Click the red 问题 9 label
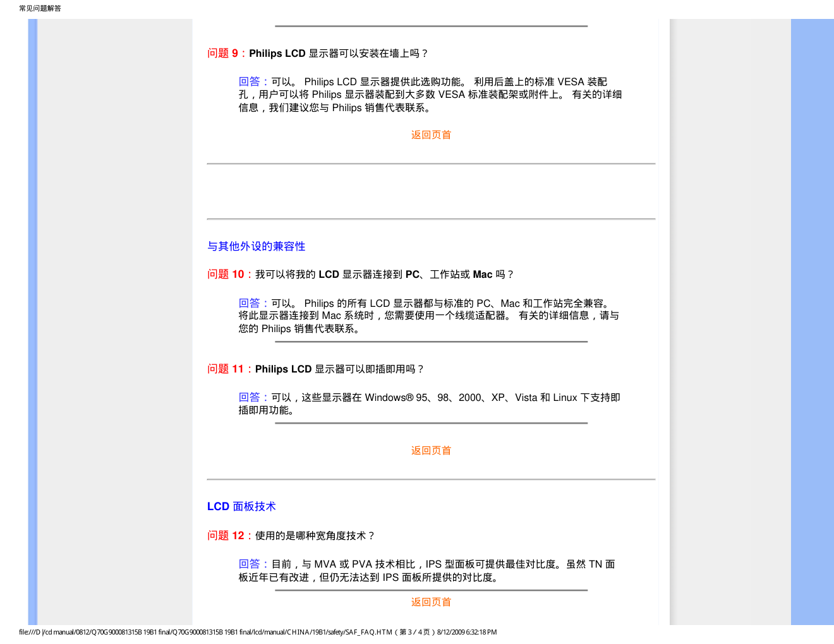Screen dimensions: 834x644 coord(223,54)
